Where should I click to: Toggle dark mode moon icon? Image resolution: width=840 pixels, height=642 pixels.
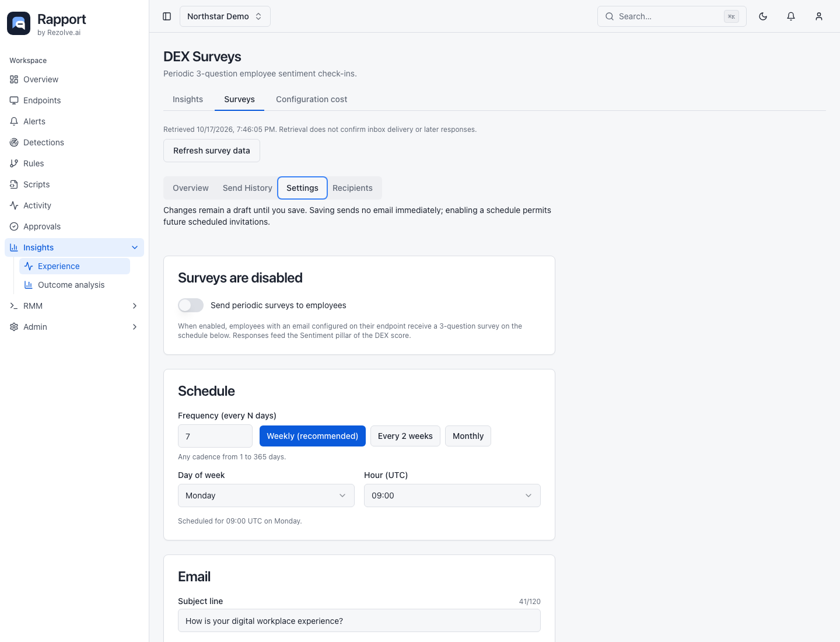[x=763, y=16]
